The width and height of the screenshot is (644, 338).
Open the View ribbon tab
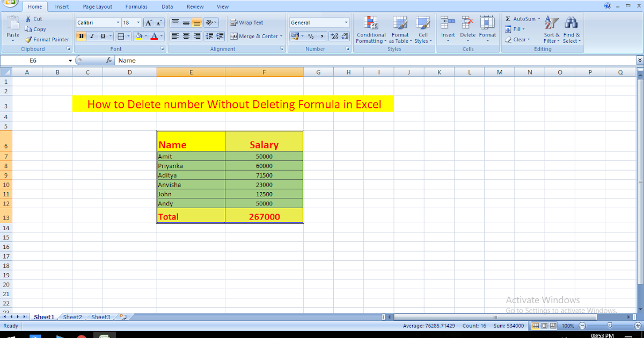pos(223,6)
